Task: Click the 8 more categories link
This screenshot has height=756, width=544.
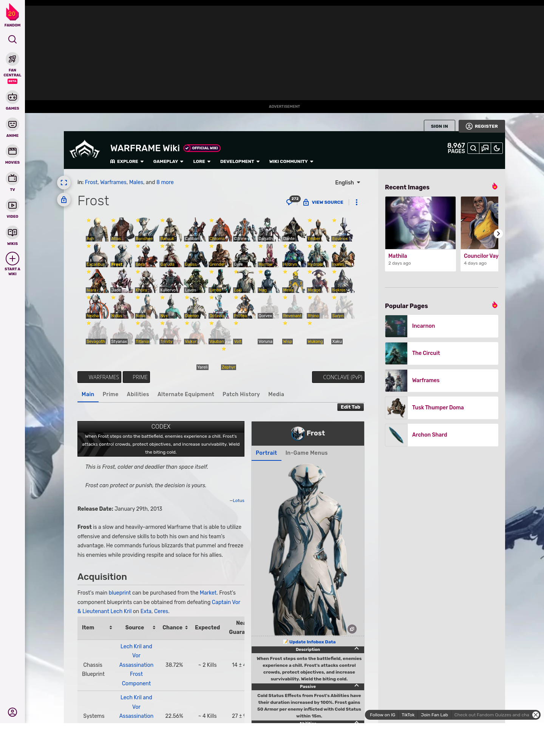Action: coord(165,182)
